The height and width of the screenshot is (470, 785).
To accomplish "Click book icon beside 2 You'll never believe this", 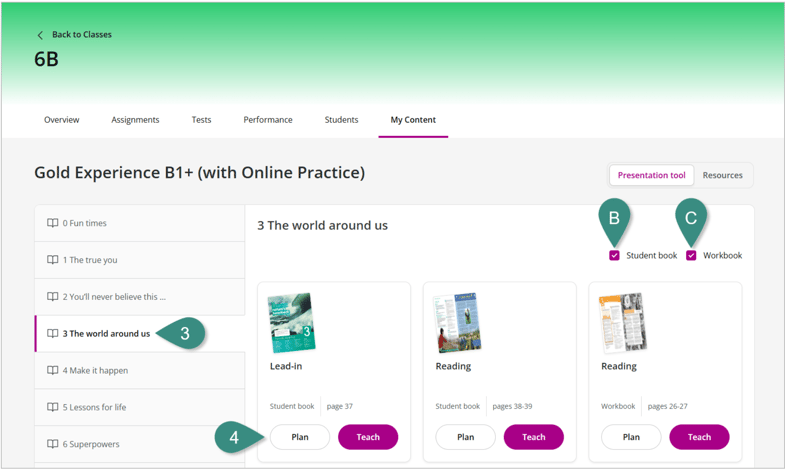I will (x=53, y=297).
